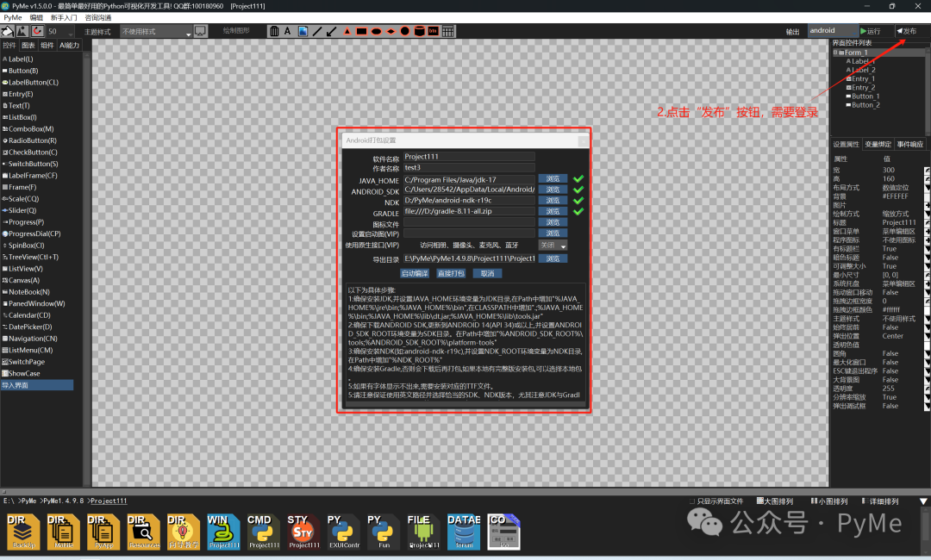Collapse the Form_1 tree node
Image resolution: width=931 pixels, height=560 pixels.
point(834,53)
